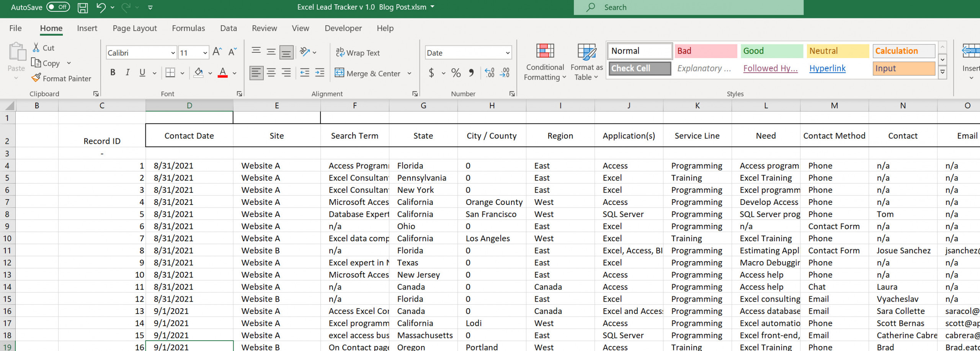Viewport: 980px width, 351px height.
Task: Switch to the Page Layout tab
Action: tap(135, 28)
